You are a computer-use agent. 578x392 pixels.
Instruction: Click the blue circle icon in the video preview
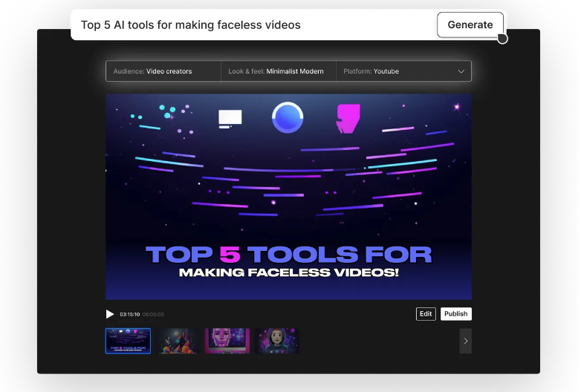coord(288,117)
